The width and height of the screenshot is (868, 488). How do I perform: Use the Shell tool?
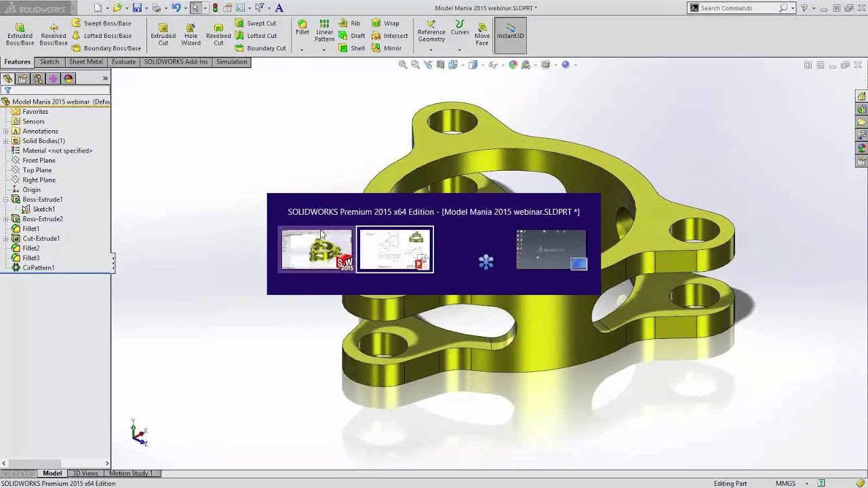pos(352,48)
